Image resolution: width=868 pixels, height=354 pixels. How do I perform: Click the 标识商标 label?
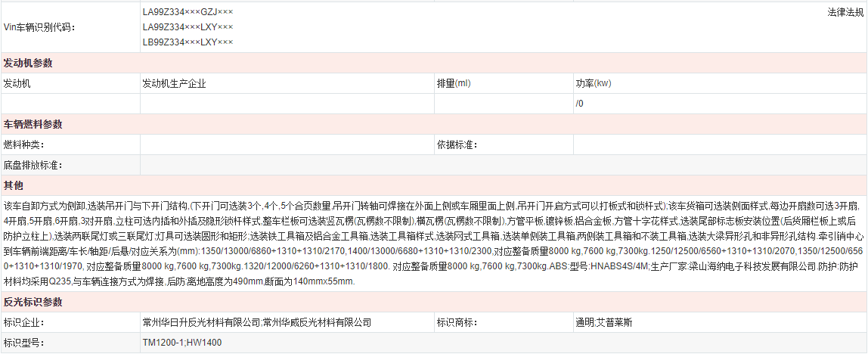457,322
